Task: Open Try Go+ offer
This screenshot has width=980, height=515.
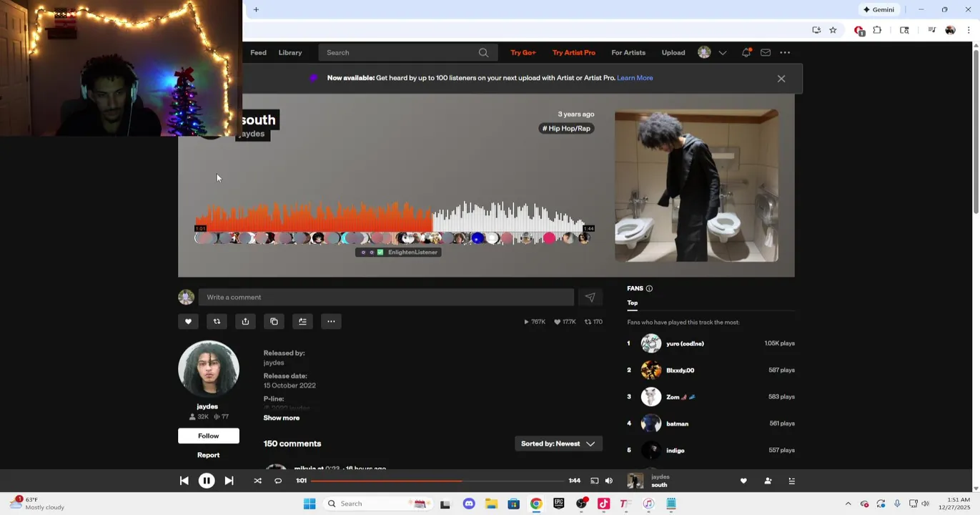Action: click(x=523, y=52)
